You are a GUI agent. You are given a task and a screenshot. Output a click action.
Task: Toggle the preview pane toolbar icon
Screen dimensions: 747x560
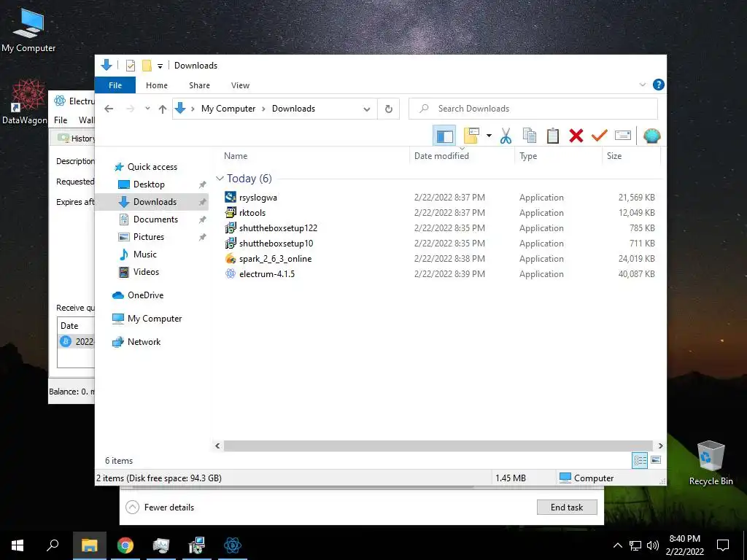444,136
